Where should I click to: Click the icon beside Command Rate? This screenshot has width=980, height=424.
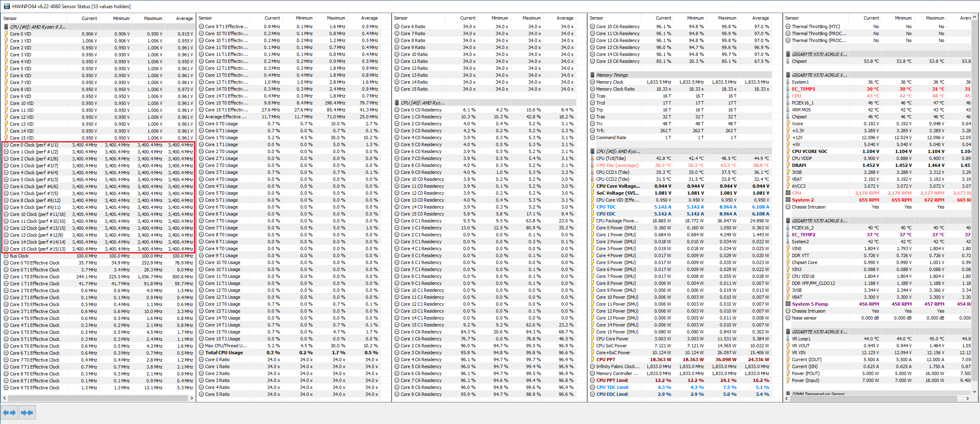point(592,138)
